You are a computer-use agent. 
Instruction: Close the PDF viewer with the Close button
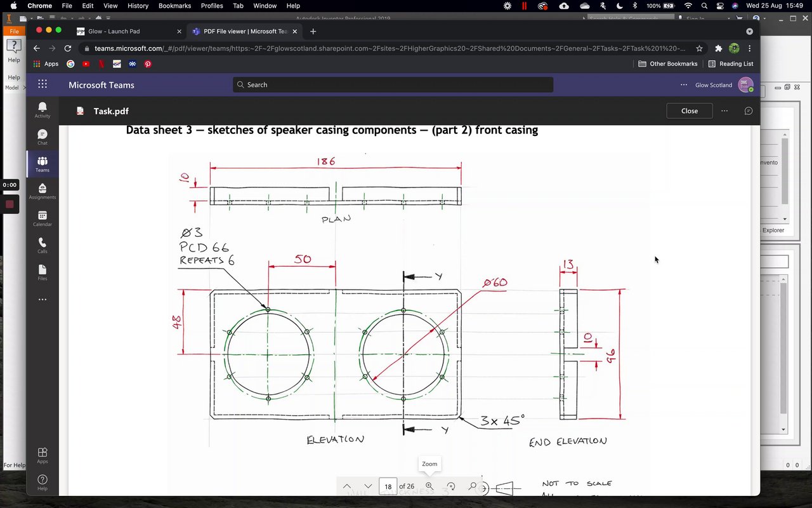pos(690,110)
